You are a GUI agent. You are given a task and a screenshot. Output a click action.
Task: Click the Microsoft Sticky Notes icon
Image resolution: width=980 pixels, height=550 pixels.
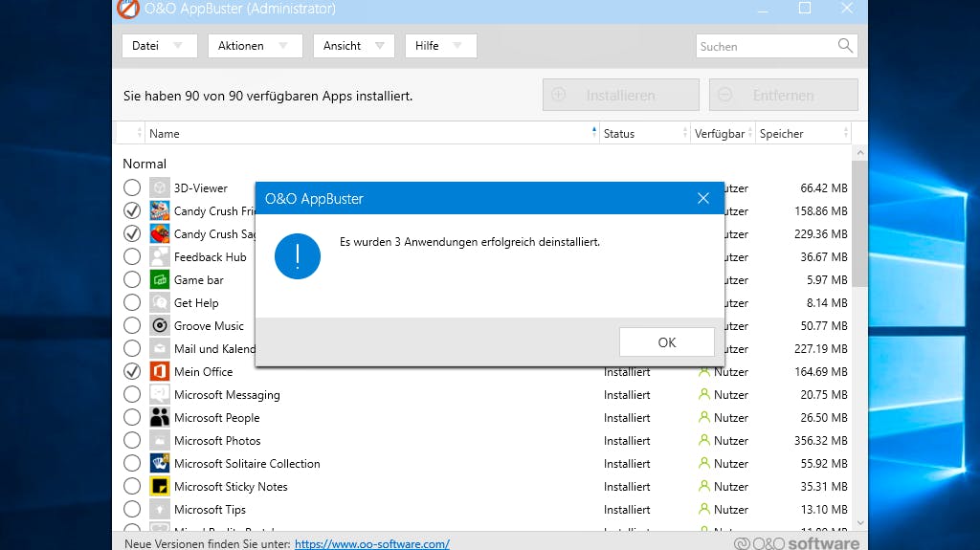pyautogui.click(x=160, y=486)
